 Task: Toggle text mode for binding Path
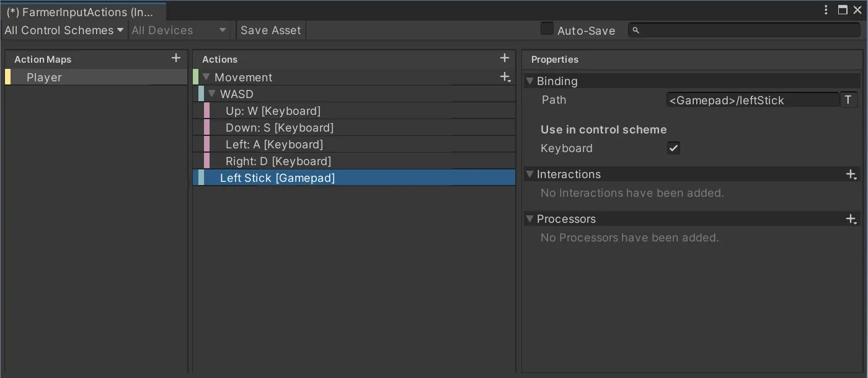(x=848, y=100)
